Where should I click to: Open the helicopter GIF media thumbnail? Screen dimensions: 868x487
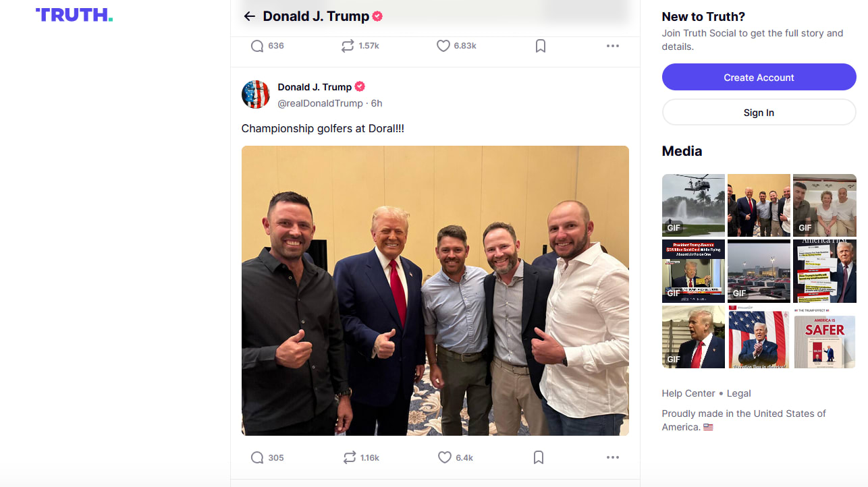[x=693, y=205]
